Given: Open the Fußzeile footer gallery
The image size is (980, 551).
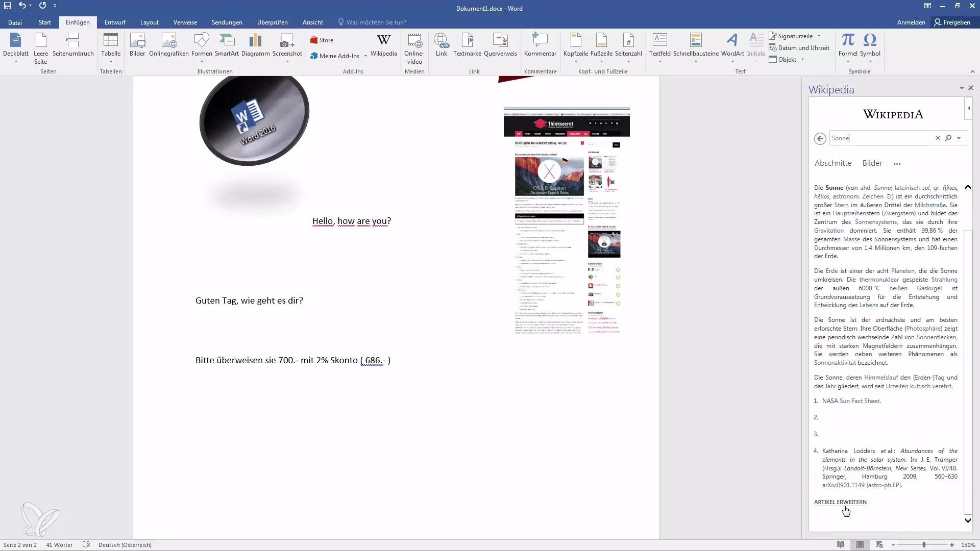Looking at the screenshot, I should click(601, 47).
